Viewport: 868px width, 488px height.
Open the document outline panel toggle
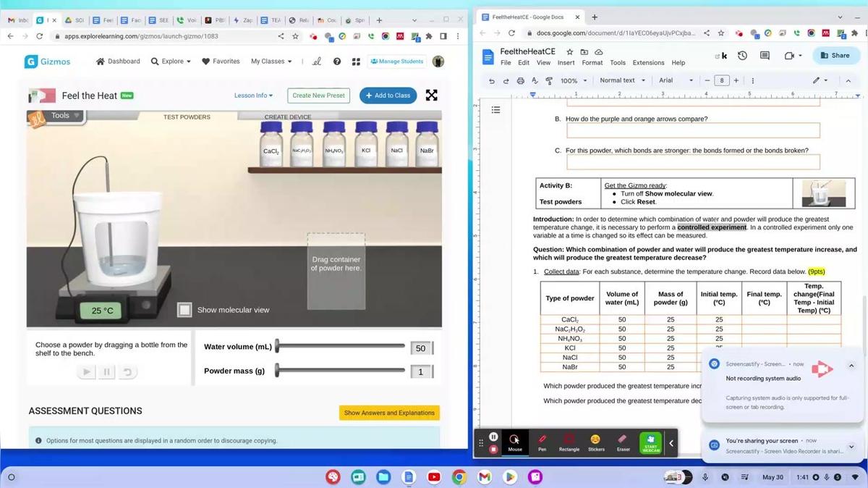pos(496,110)
